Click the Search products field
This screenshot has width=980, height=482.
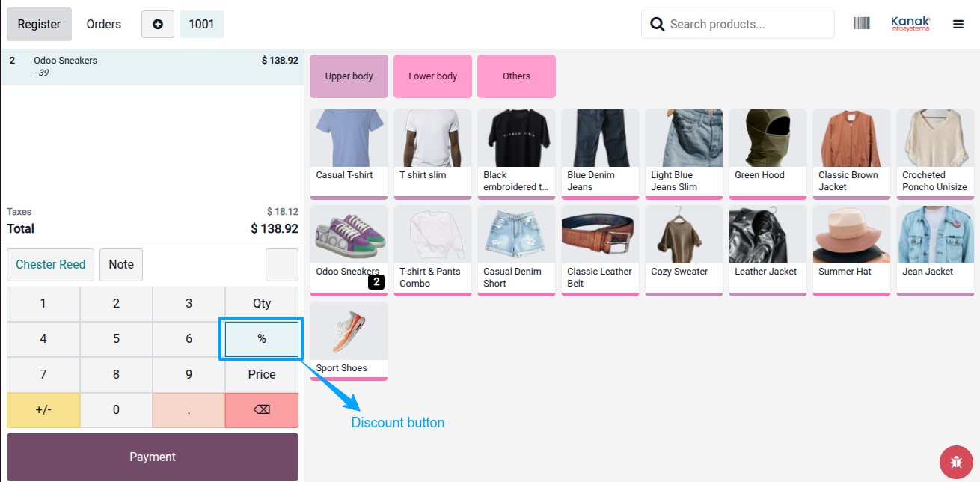click(x=738, y=24)
